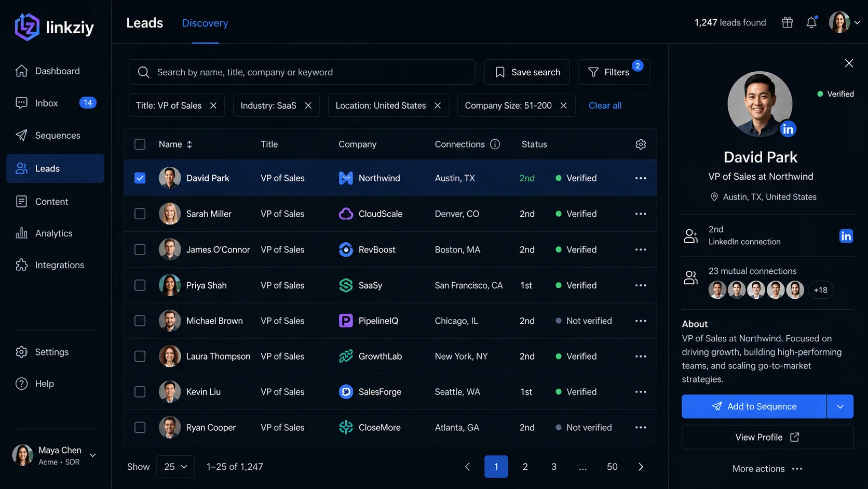Toggle the select-all header checkbox
This screenshot has height=489, width=868.
(140, 144)
